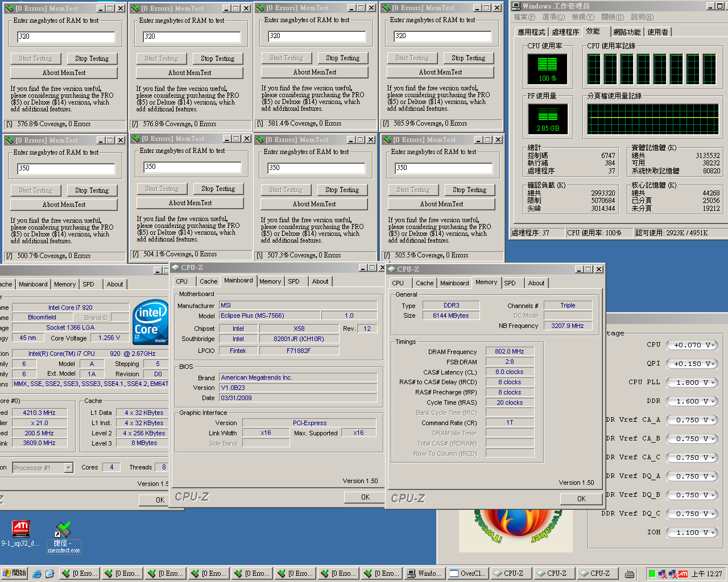Screen dimensions: 728x582
Task: Click the PF 使用量 2.85 GB meter
Action: point(548,119)
